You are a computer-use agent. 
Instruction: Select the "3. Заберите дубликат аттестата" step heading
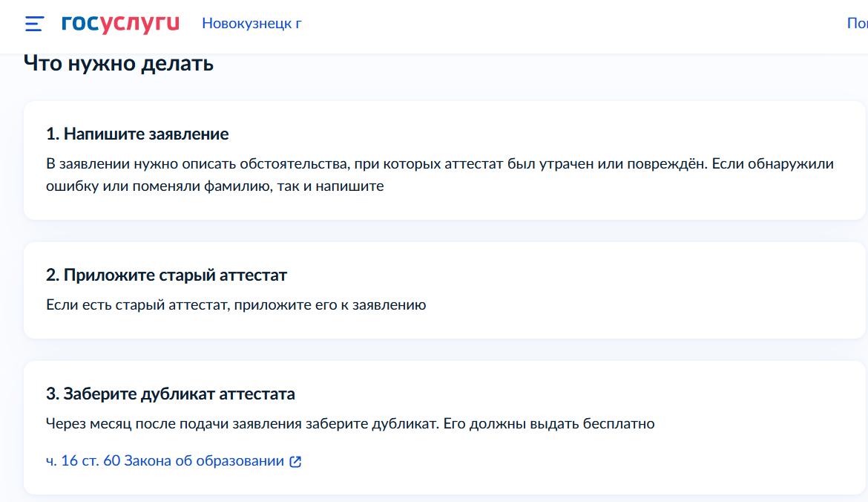171,394
